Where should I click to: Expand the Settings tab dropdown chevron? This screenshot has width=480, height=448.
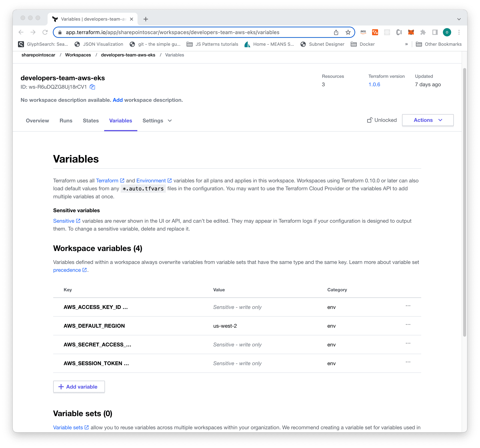pos(170,121)
